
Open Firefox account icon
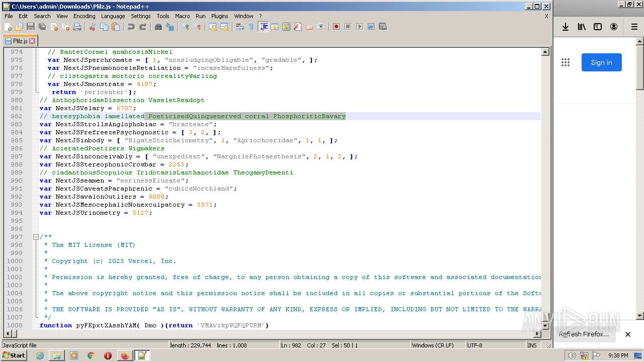[614, 27]
